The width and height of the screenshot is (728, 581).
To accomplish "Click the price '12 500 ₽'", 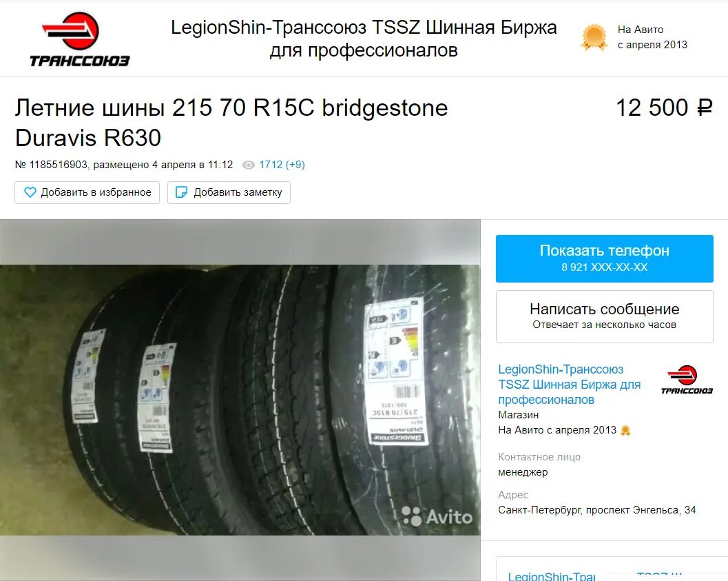I will (665, 108).
